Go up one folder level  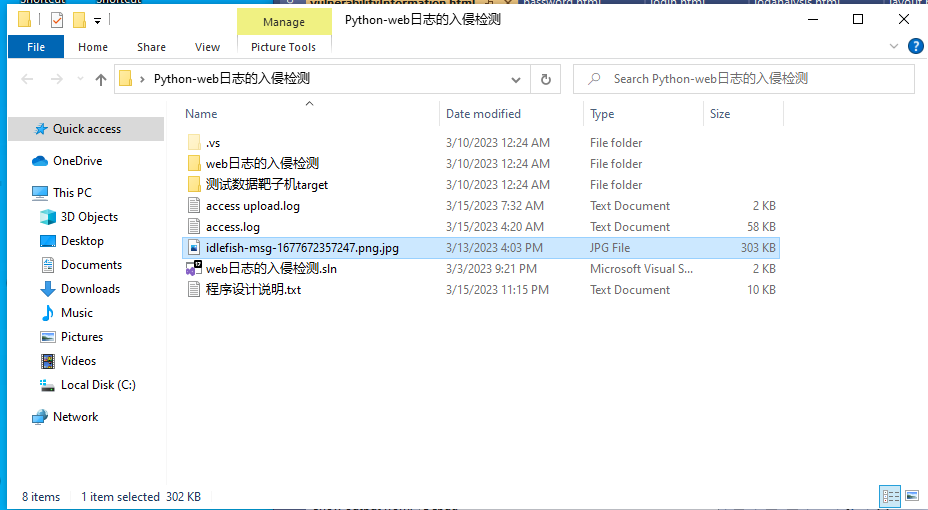click(101, 79)
